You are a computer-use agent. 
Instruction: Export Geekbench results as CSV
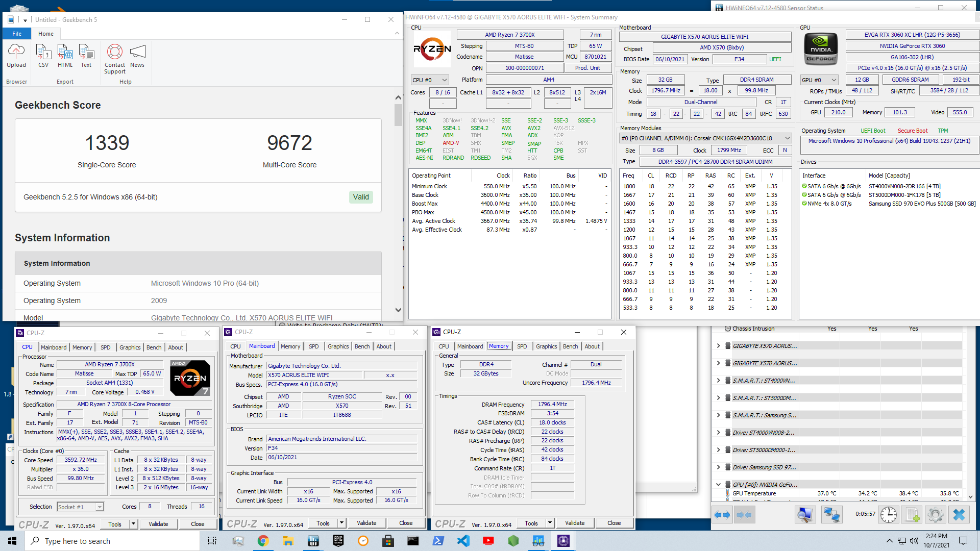pos(43,56)
